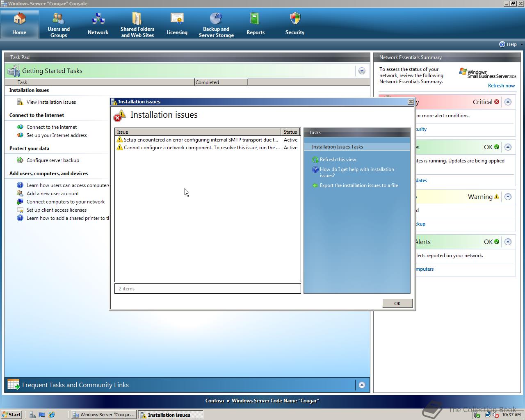Open the Windows Start menu
Viewport: 525px width, 420px height.
point(11,415)
